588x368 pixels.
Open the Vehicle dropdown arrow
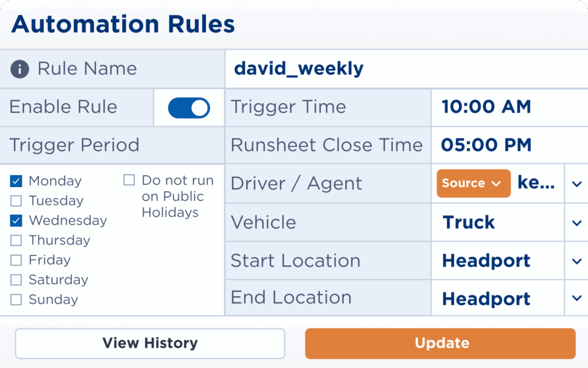click(x=577, y=223)
